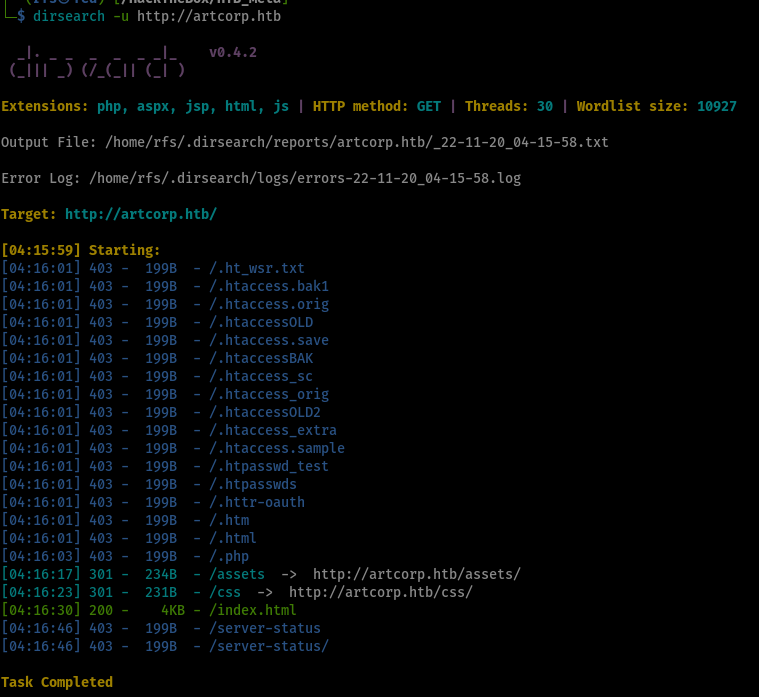Click the Threads value 30
Image resolution: width=759 pixels, height=697 pixels.
545,106
